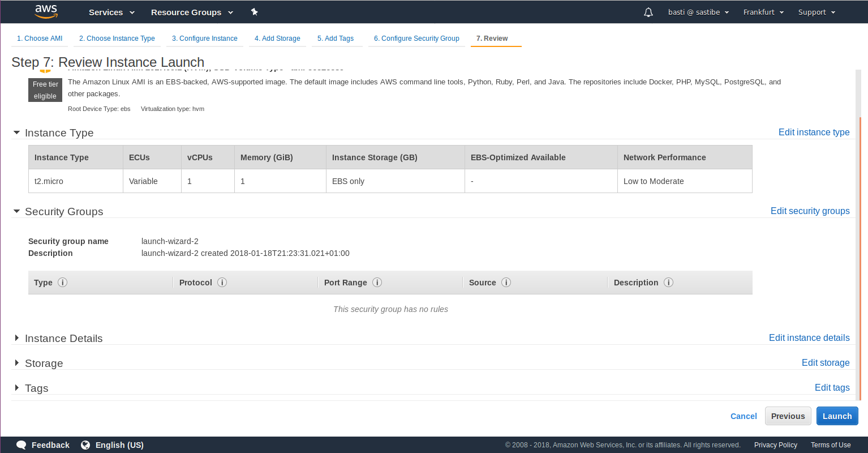868x453 pixels.
Task: Open the notifications bell icon
Action: pos(648,12)
